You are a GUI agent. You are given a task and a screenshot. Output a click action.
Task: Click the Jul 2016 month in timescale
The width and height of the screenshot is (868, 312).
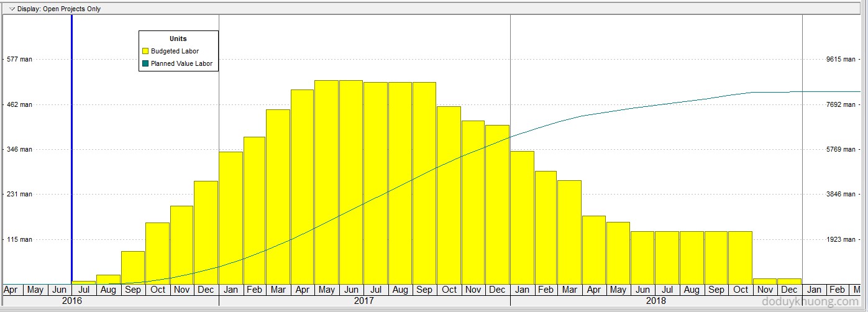coord(84,290)
